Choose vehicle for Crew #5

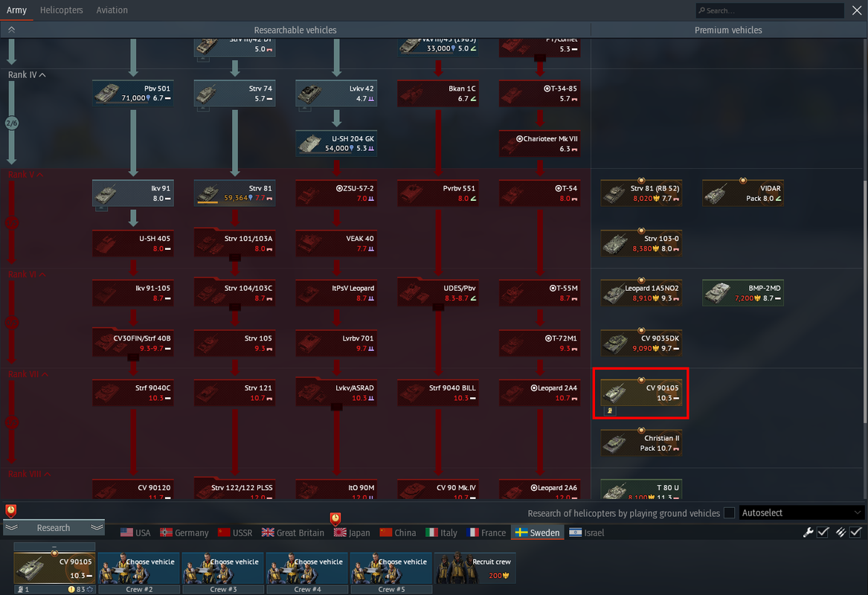391,568
